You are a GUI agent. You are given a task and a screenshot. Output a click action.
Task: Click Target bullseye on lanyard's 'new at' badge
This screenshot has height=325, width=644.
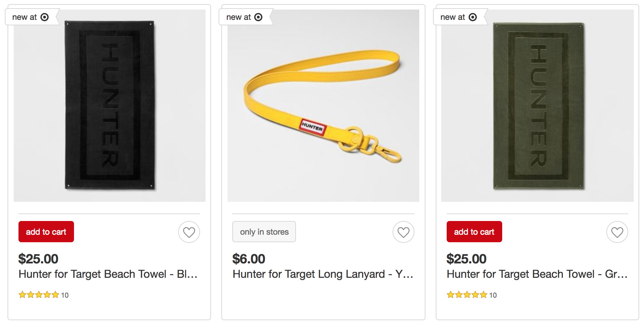tap(258, 17)
